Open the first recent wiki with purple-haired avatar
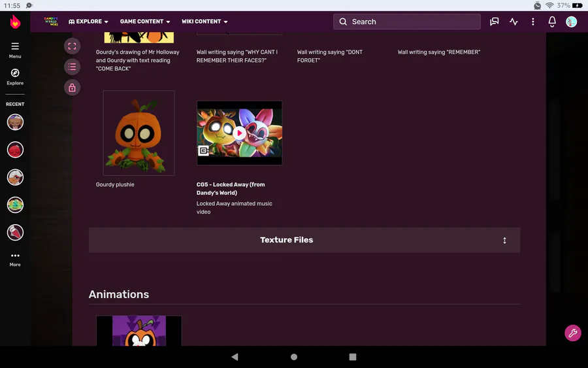Viewport: 588px width, 368px height. (16, 122)
